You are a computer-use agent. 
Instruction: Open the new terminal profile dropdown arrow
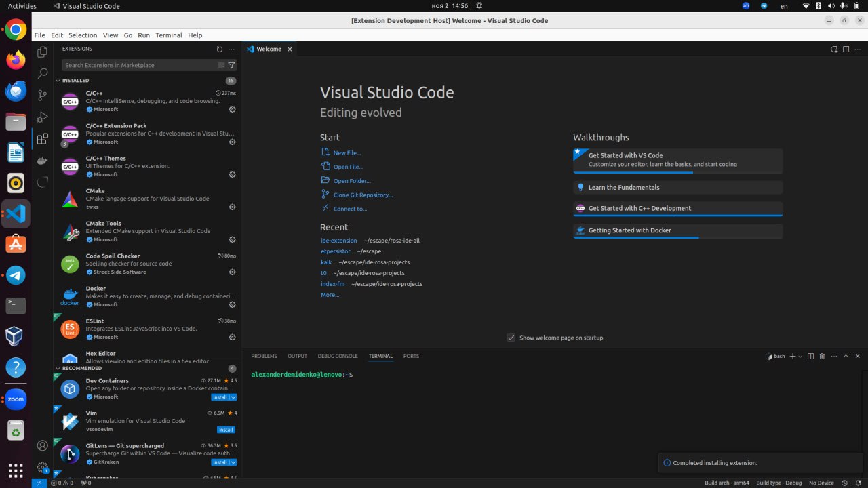point(800,356)
